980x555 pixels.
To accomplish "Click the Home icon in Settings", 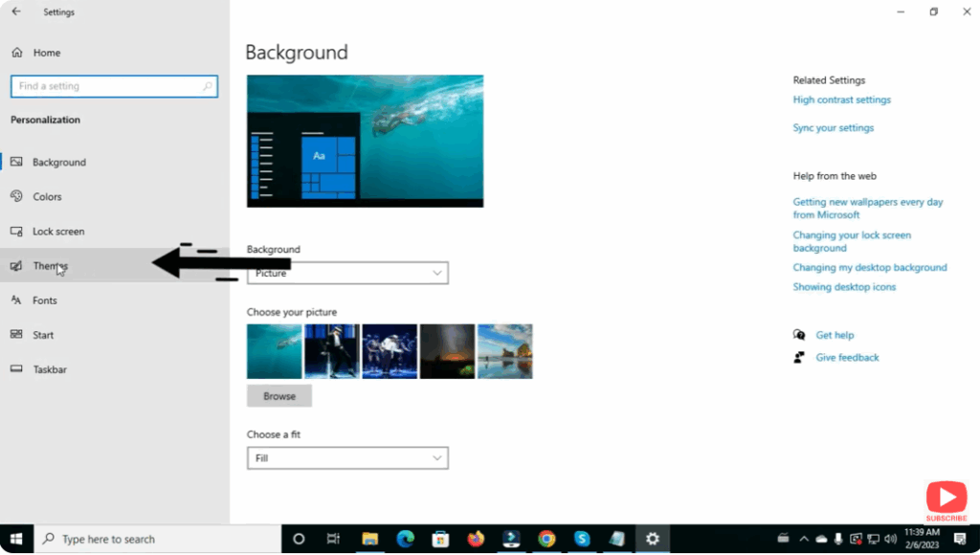I will pyautogui.click(x=17, y=52).
